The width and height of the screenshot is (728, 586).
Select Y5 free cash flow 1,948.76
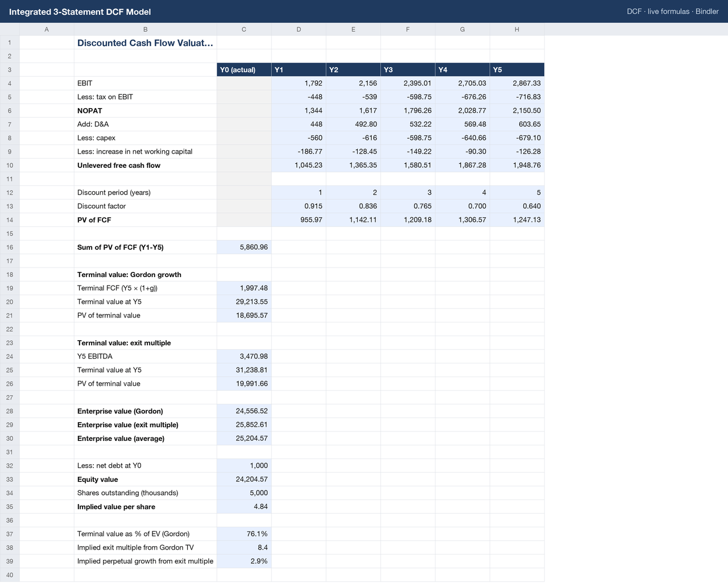517,166
